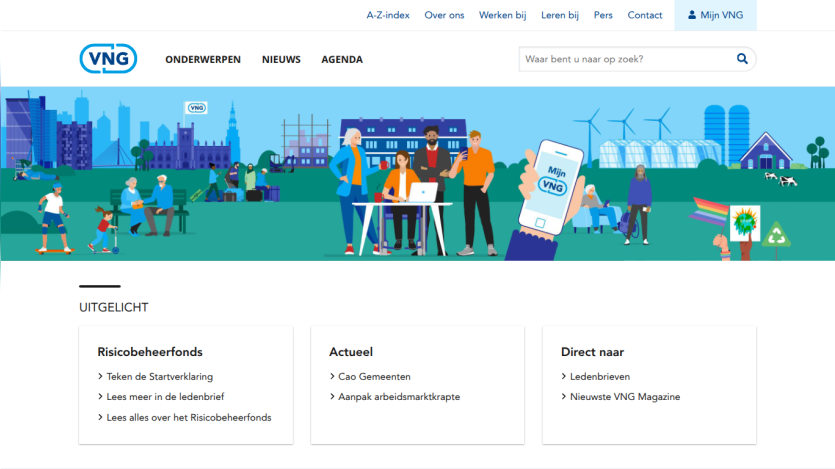Open Lees alles over het Risicobeheerfonds

click(x=189, y=417)
